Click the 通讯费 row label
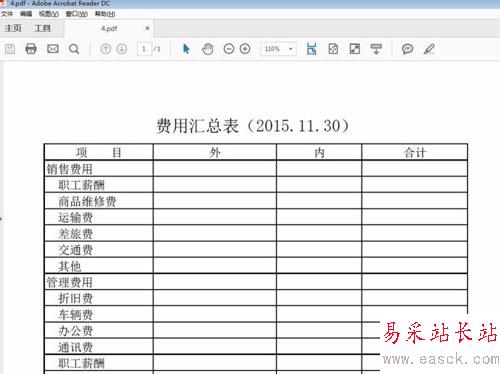 [76, 347]
